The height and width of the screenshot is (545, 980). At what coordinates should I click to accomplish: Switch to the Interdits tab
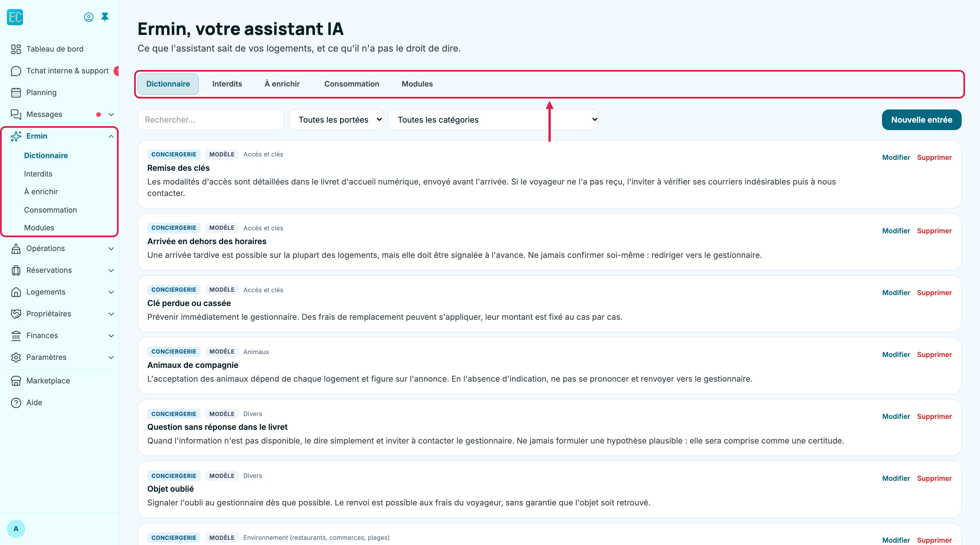[227, 84]
